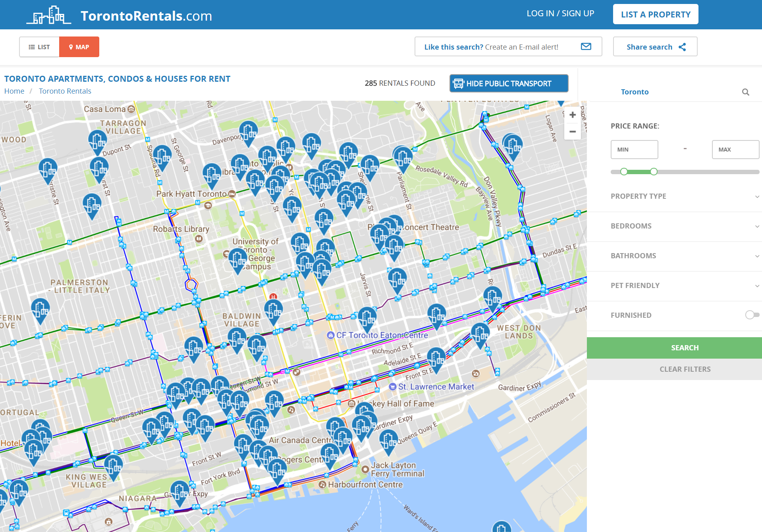Click the Harbourfront Centre label
This screenshot has height=532, width=762.
[x=365, y=485]
